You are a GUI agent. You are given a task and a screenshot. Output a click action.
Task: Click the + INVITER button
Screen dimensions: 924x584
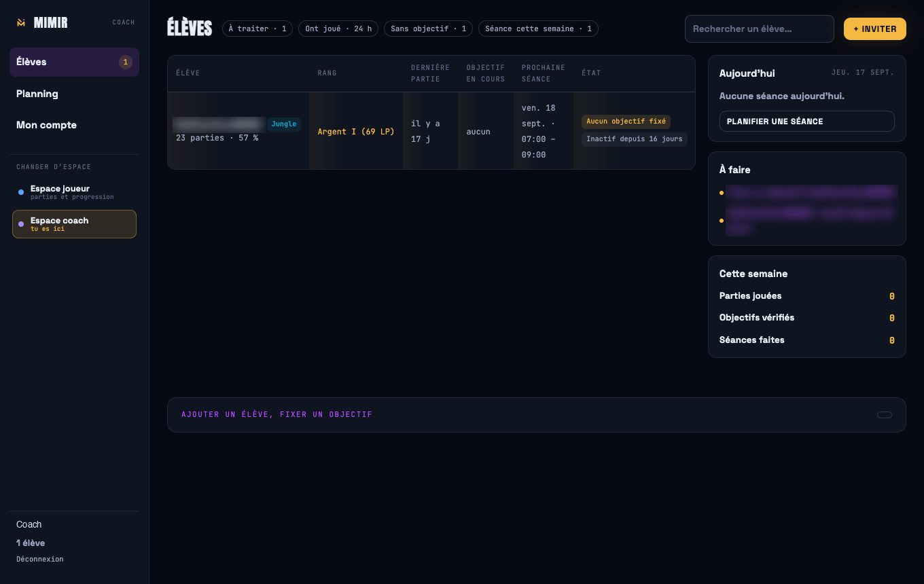coord(874,29)
